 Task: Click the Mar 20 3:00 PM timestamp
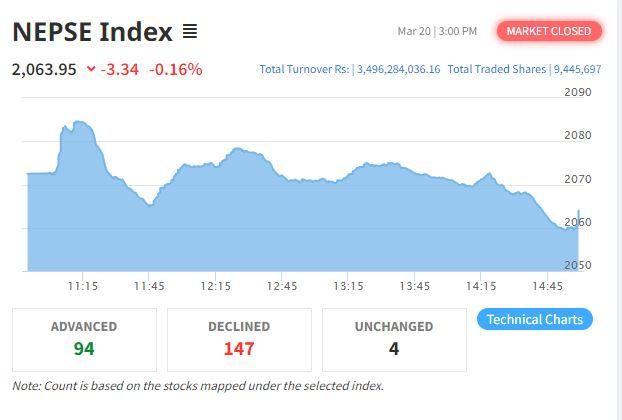tap(437, 31)
